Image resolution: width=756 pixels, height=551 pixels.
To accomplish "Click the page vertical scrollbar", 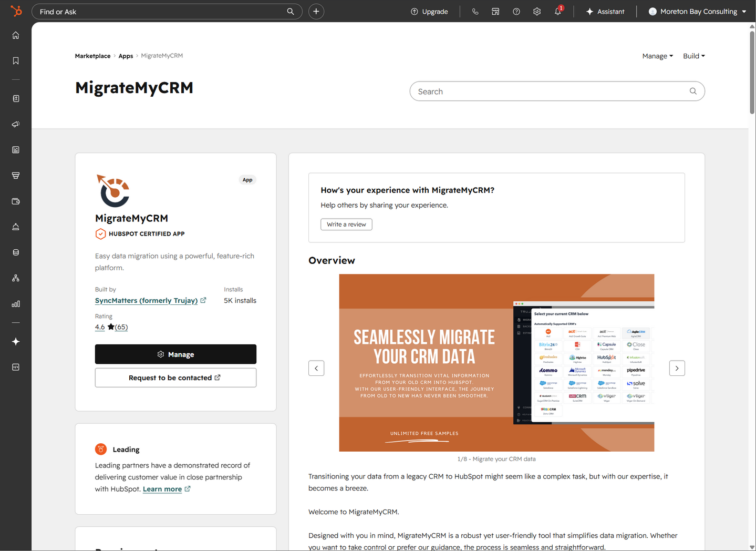I will coord(752,72).
